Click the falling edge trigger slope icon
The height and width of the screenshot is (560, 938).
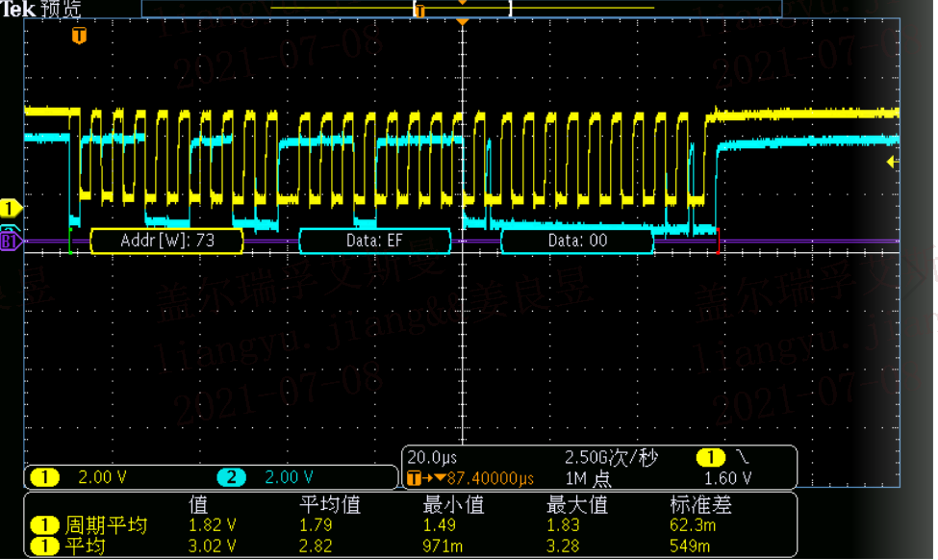tap(743, 458)
